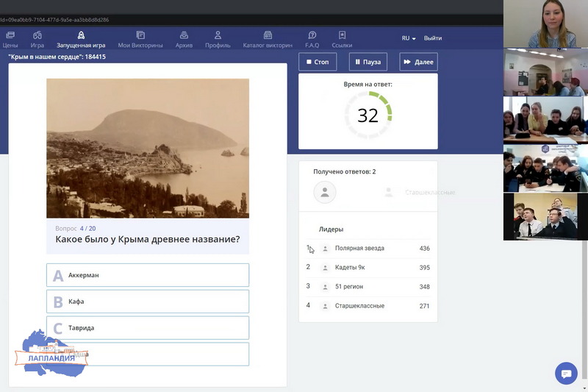Select the third video tile with girls
This screenshot has width=588, height=392.
tap(545, 120)
